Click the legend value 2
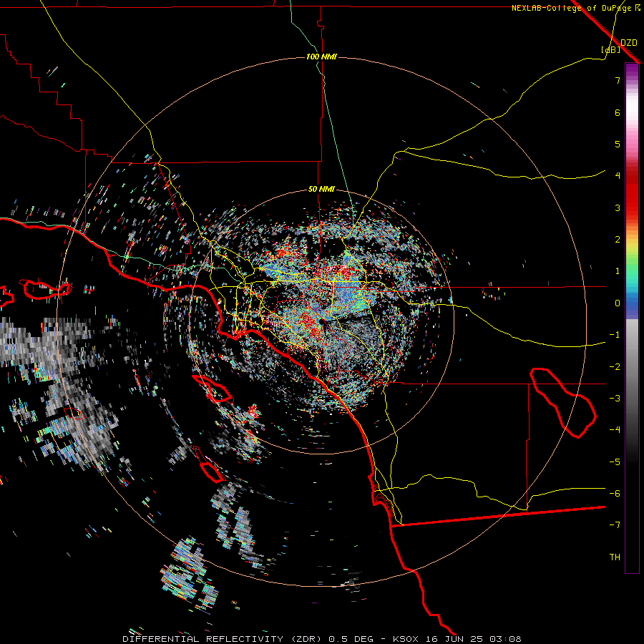This screenshot has height=644, width=644. tap(618, 240)
